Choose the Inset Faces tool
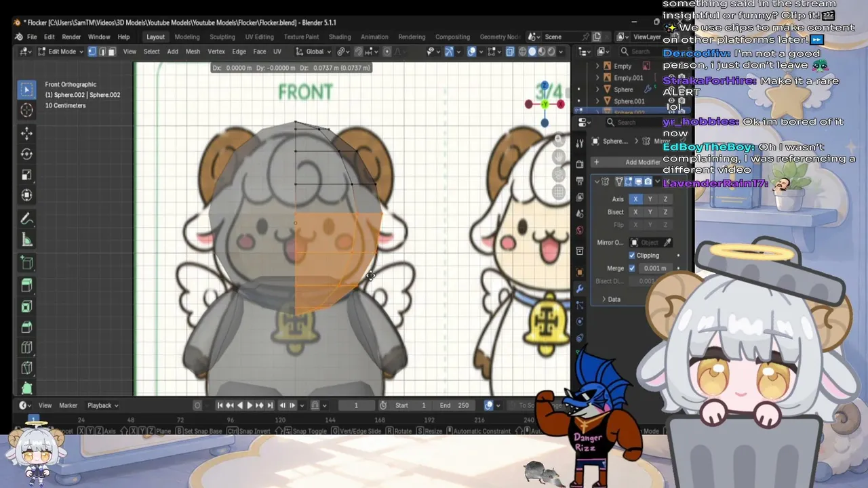868x488 pixels. pos(26,306)
